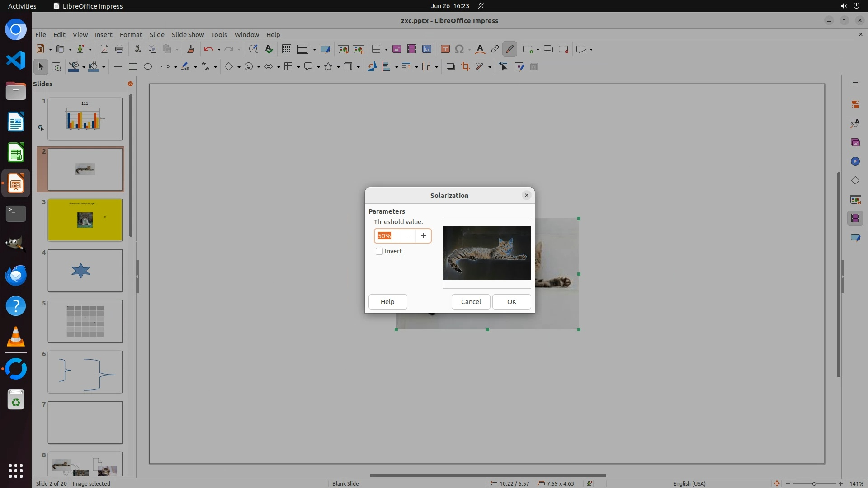The height and width of the screenshot is (488, 868).
Task: Click the Insert Special Character omega icon
Action: pos(459,49)
